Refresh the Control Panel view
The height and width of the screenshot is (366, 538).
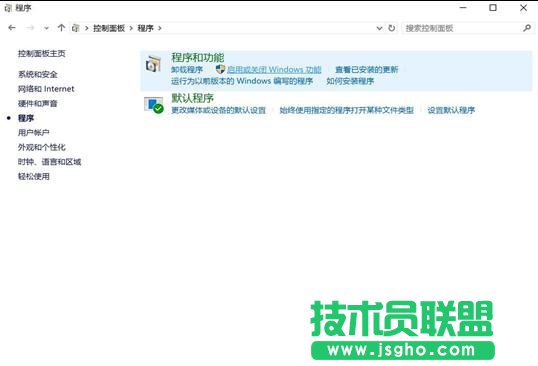click(391, 28)
